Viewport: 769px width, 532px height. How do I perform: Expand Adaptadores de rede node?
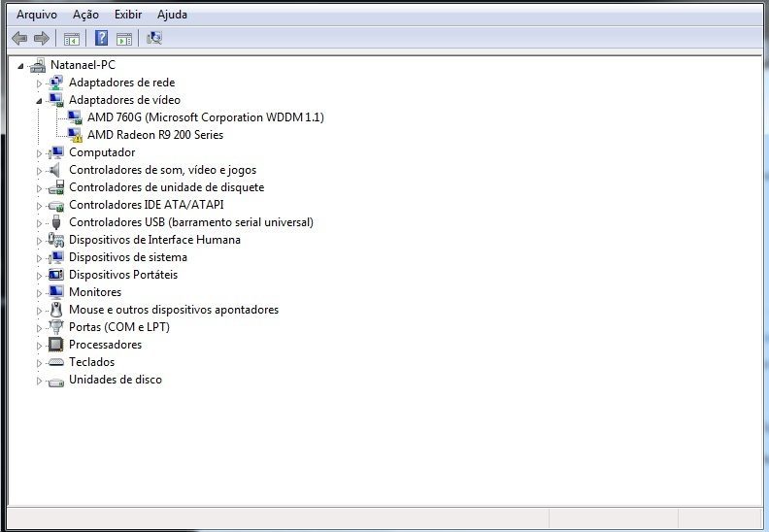click(x=39, y=83)
